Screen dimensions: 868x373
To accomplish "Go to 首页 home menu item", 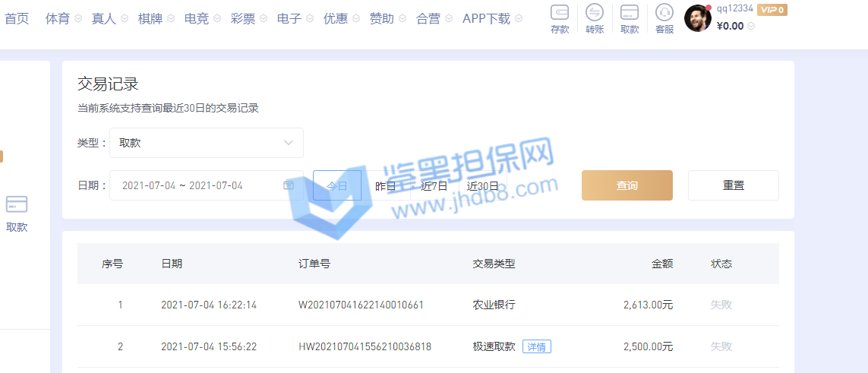I will coord(17,19).
